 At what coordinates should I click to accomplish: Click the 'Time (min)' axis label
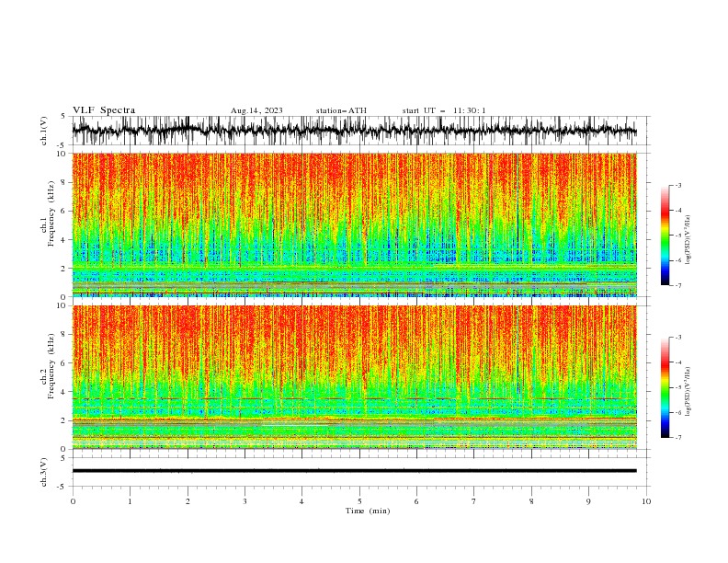click(x=368, y=511)
